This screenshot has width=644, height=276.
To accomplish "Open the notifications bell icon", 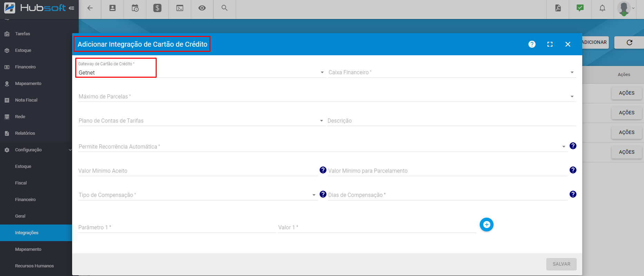I will coord(603,8).
